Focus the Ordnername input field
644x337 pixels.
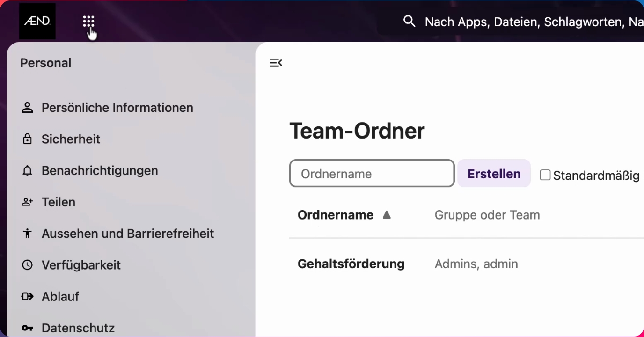[x=372, y=174]
